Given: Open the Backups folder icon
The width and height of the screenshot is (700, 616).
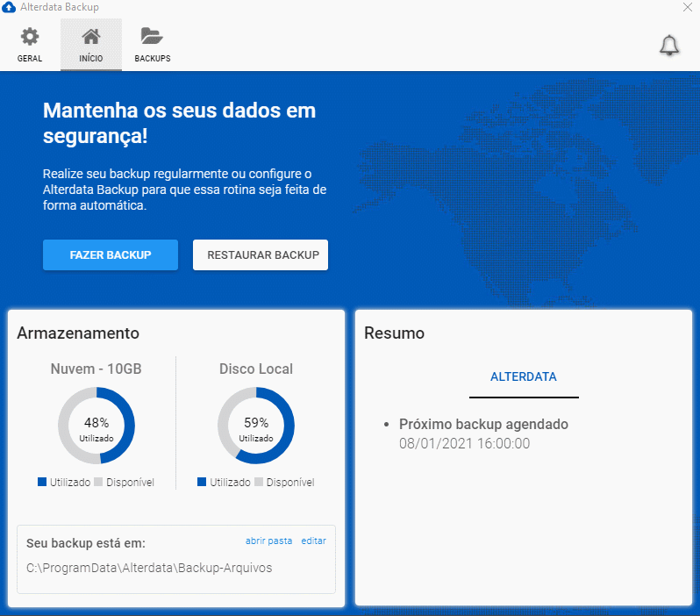Looking at the screenshot, I should (x=152, y=36).
